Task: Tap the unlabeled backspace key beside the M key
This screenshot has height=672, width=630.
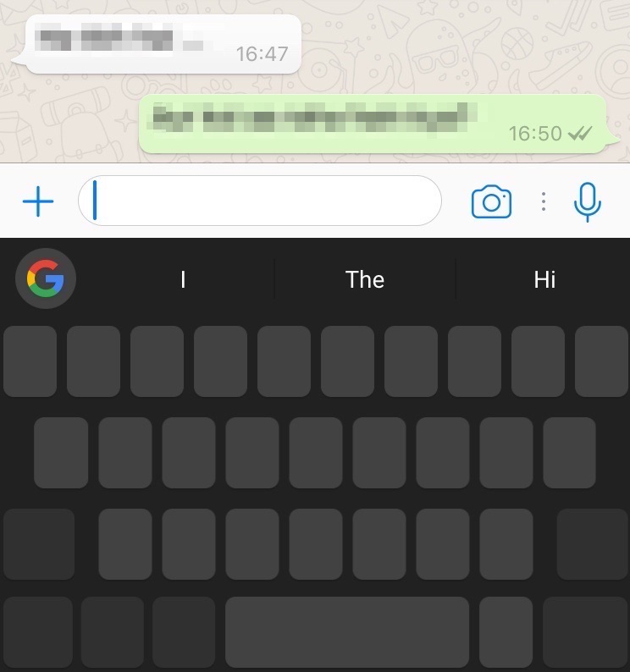Action: pyautogui.click(x=593, y=544)
